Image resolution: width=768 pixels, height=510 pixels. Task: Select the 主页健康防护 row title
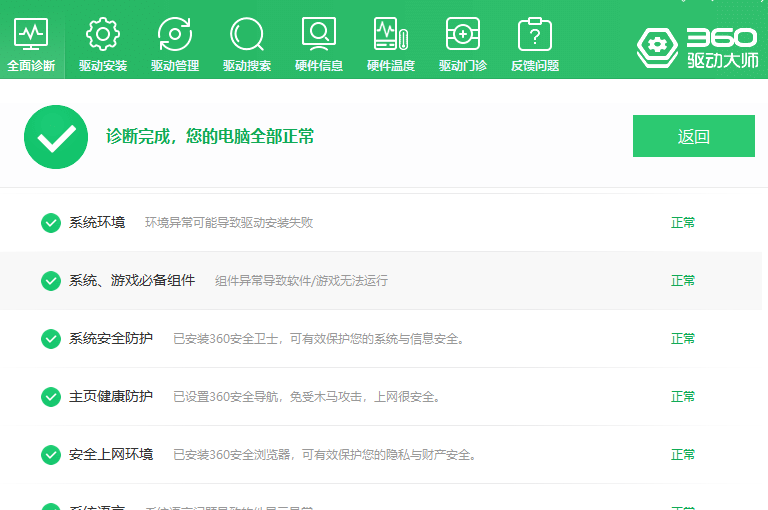click(111, 397)
